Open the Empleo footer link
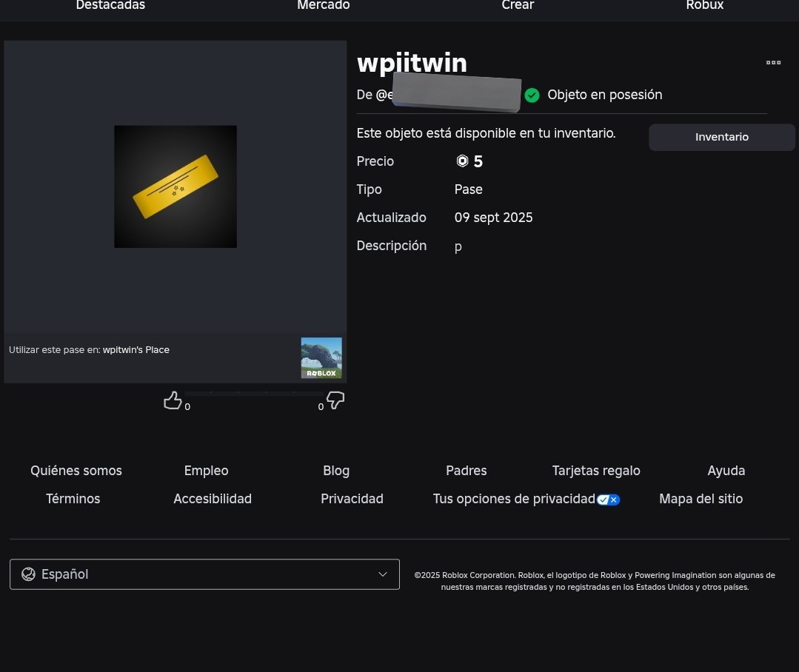799x672 pixels. 207,471
